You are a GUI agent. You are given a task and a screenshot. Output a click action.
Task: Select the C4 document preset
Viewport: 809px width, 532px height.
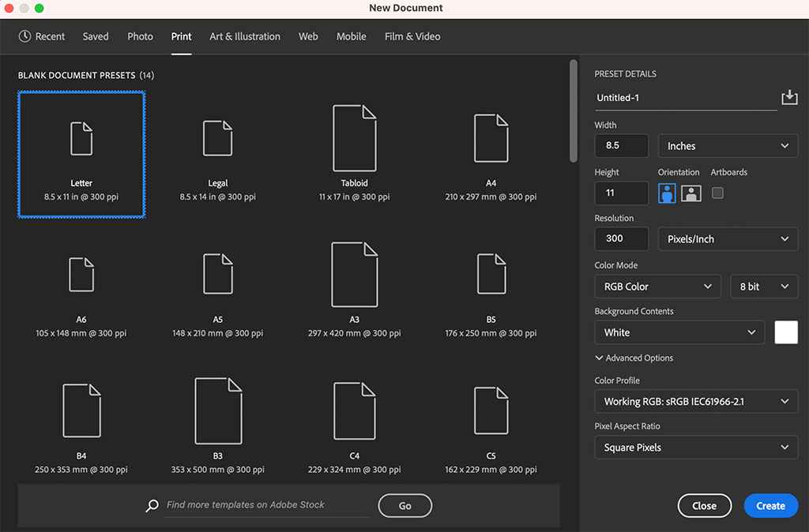coord(355,410)
